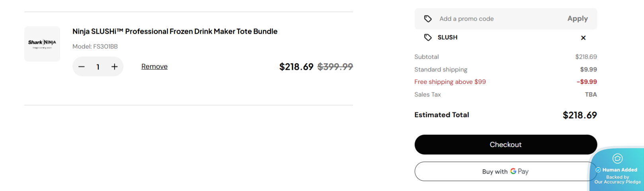Click the Human Added badge house icon
The image size is (644, 191).
coord(617,158)
